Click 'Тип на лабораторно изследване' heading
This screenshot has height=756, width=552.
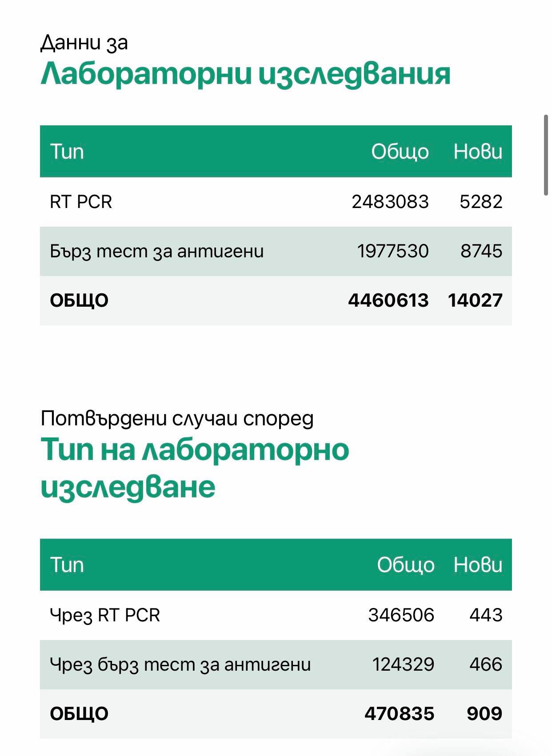pos(195,468)
